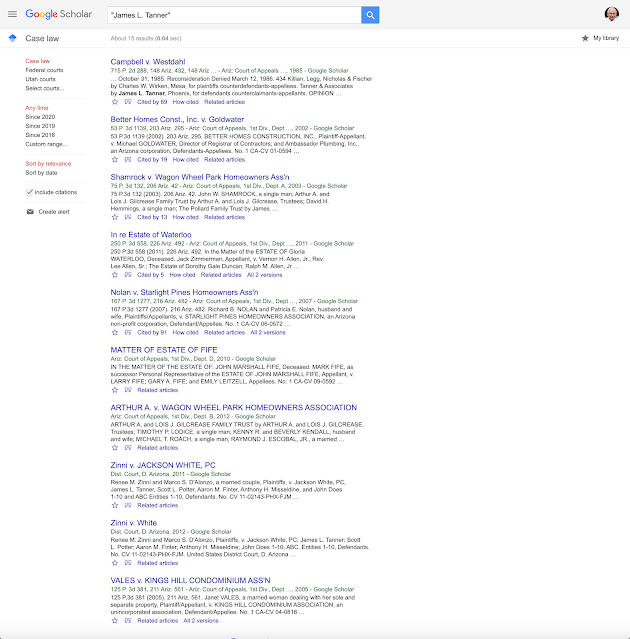630x639 pixels.
Task: Cite Arthur A. v. Wagon Wheel Park result
Action: click(128, 447)
